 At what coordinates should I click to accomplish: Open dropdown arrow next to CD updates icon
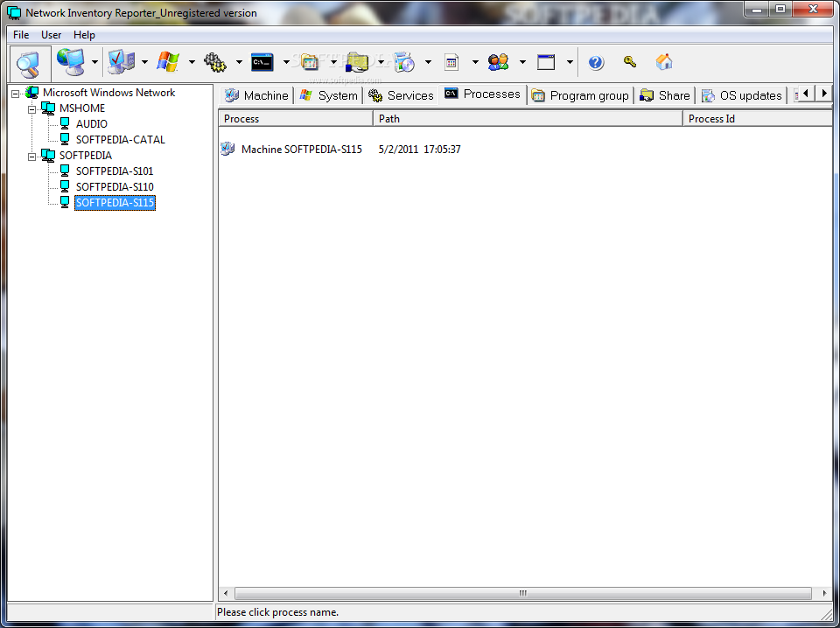(428, 62)
